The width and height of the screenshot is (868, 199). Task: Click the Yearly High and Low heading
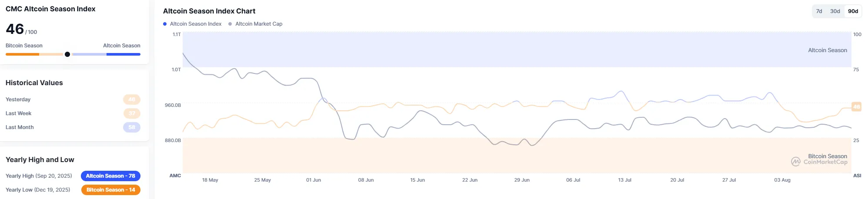point(40,160)
